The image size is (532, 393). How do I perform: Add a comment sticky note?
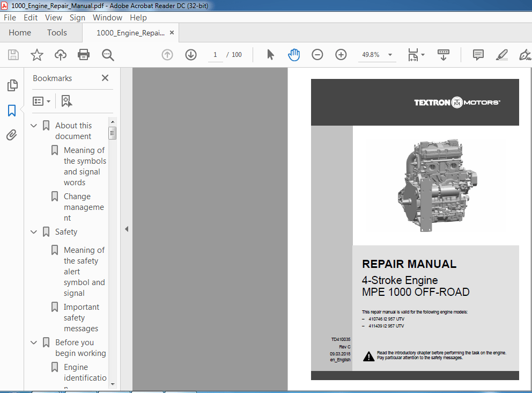[x=478, y=55]
